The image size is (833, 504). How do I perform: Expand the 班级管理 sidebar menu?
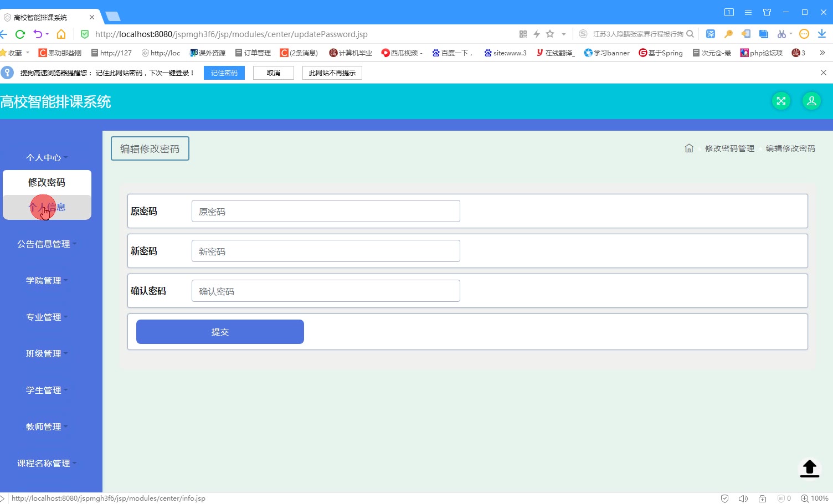(47, 354)
